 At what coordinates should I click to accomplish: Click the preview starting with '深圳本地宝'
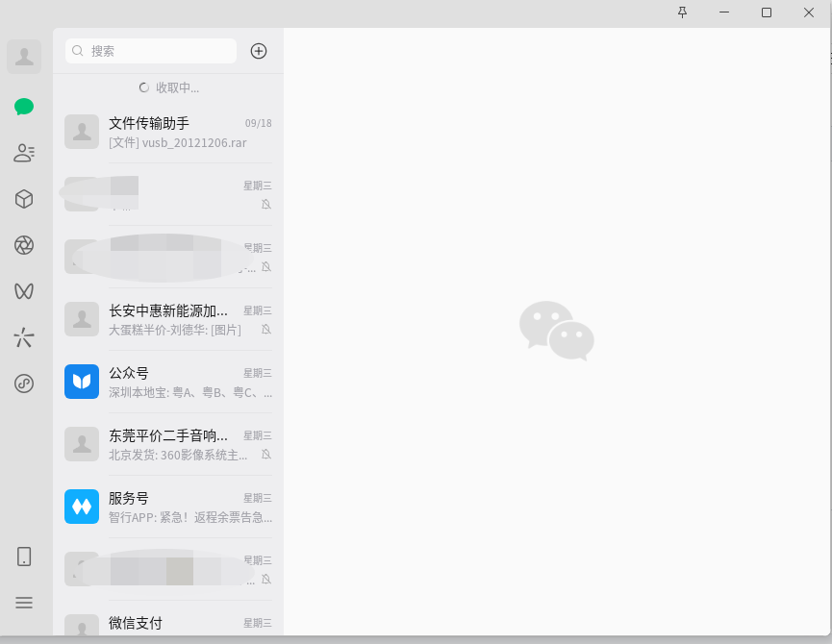190,393
